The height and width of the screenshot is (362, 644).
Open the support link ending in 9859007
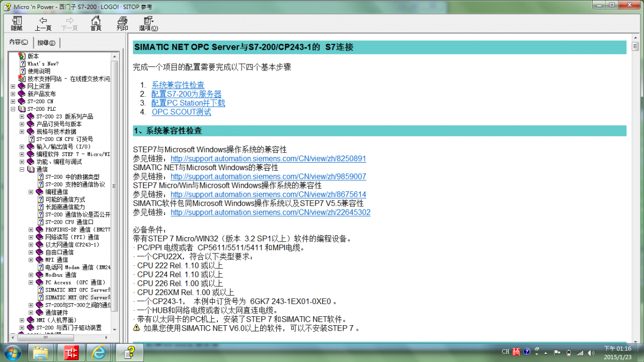click(268, 177)
